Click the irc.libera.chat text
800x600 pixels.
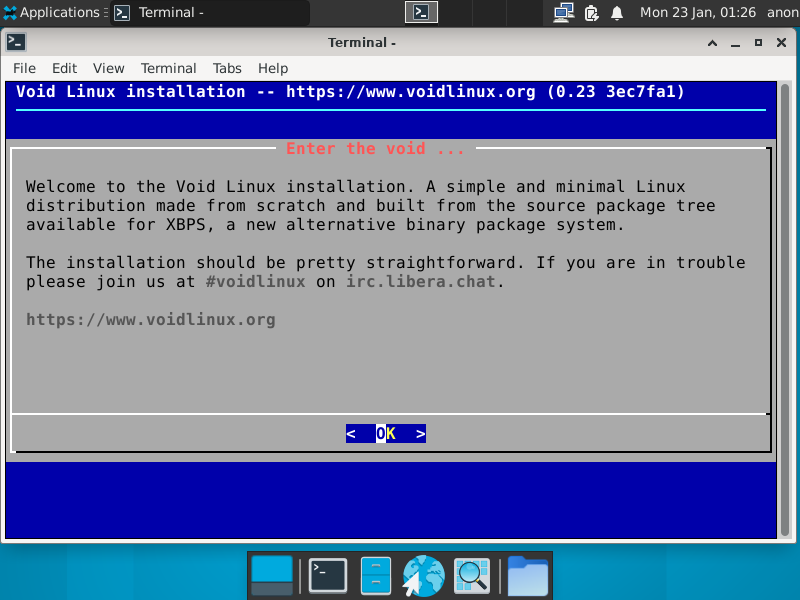coord(421,281)
